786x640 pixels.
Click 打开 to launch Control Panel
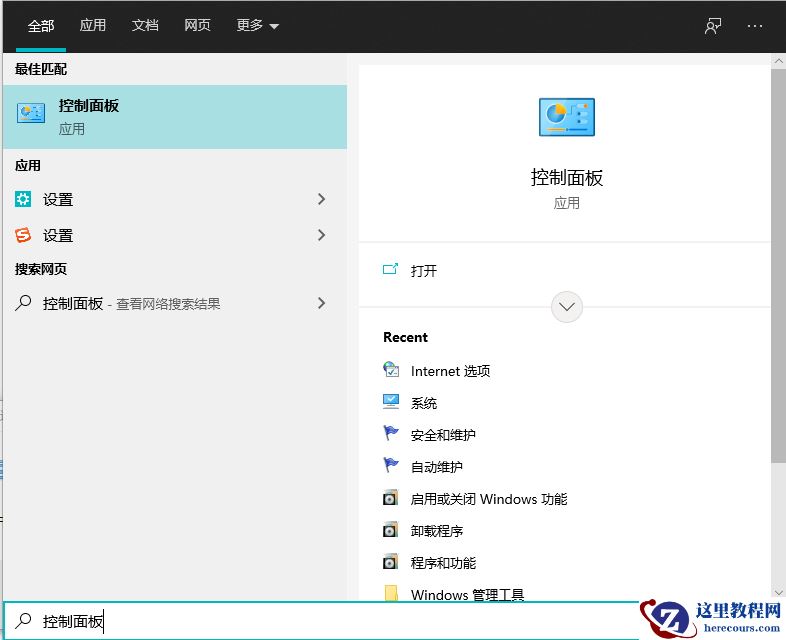[424, 271]
